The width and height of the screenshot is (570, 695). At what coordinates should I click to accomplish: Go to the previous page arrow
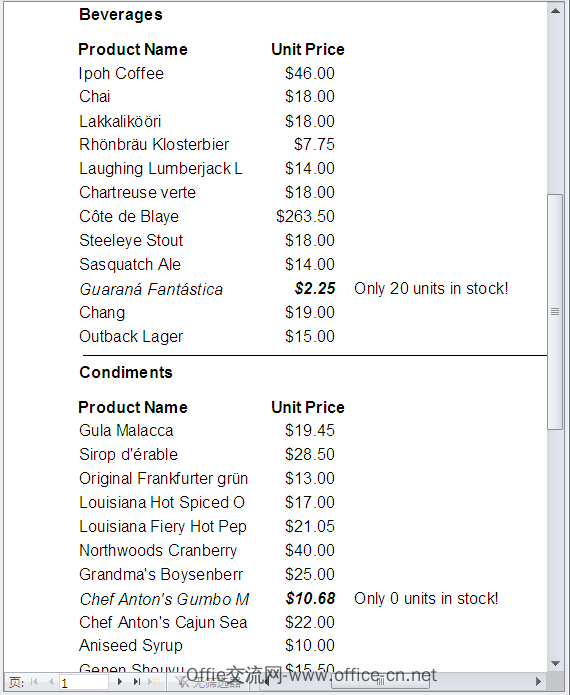point(51,682)
